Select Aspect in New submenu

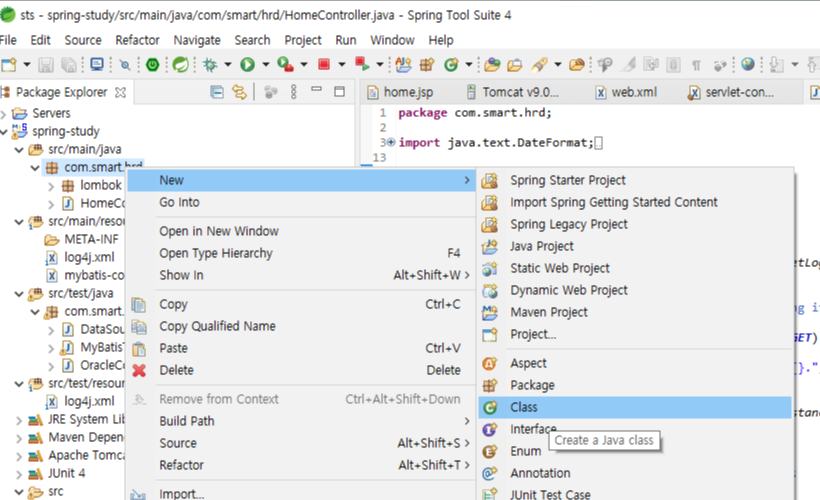click(635, 363)
